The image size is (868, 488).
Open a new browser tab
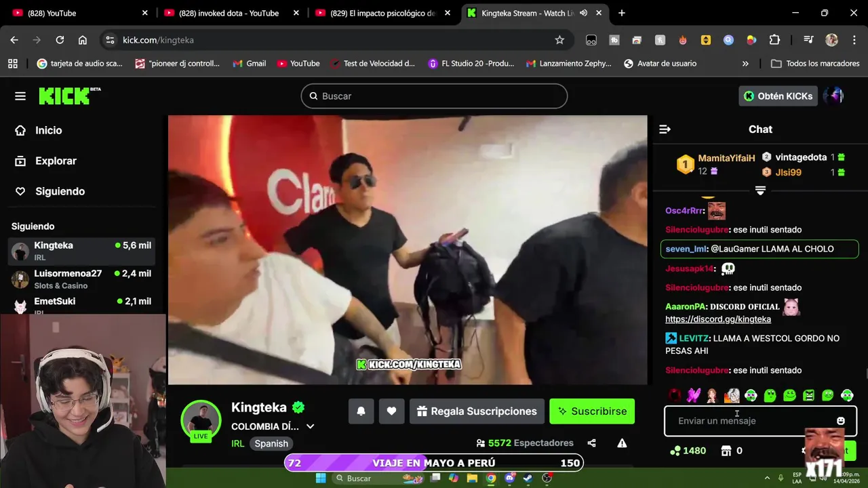pos(622,13)
